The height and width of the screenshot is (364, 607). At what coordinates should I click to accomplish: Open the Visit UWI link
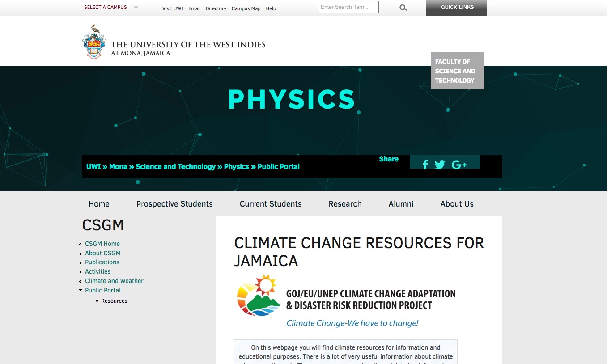coord(173,8)
